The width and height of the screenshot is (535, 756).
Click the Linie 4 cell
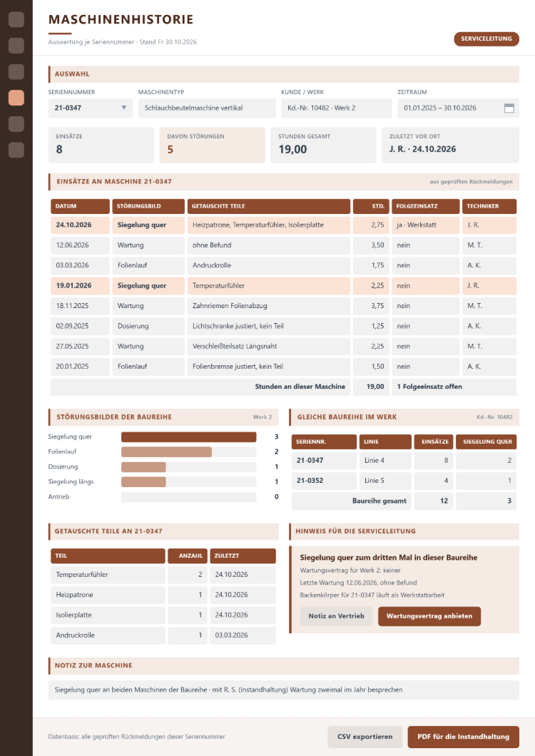pyautogui.click(x=385, y=461)
